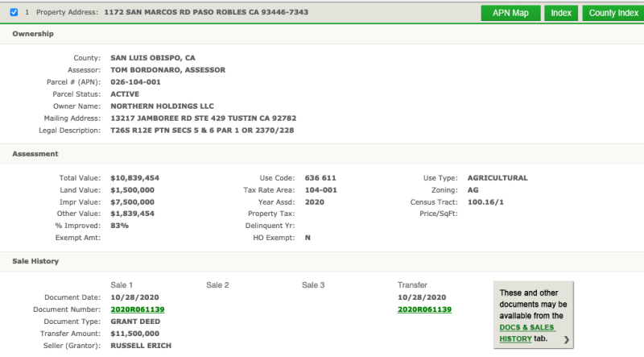Click the Sale History section header

pyautogui.click(x=35, y=261)
